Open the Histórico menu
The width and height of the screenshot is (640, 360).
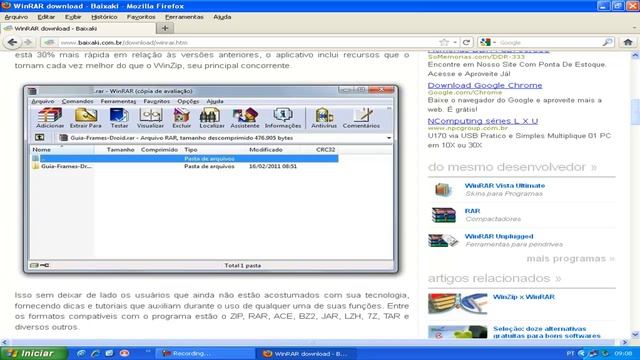pos(104,17)
